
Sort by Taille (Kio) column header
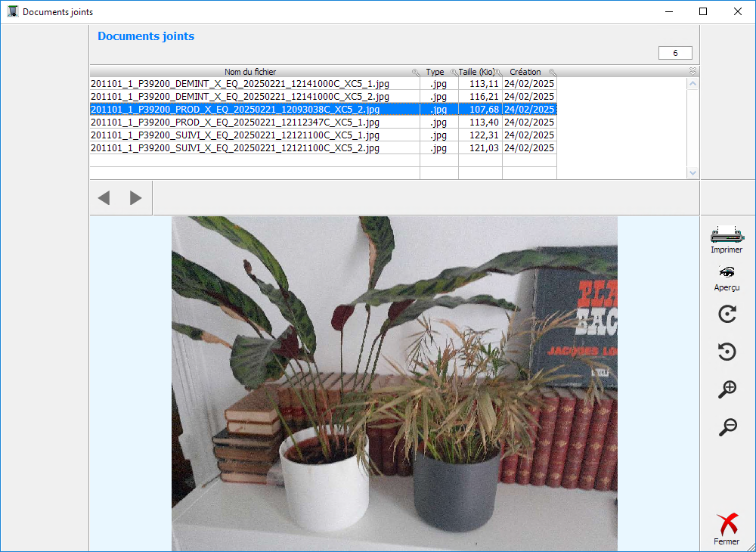476,72
